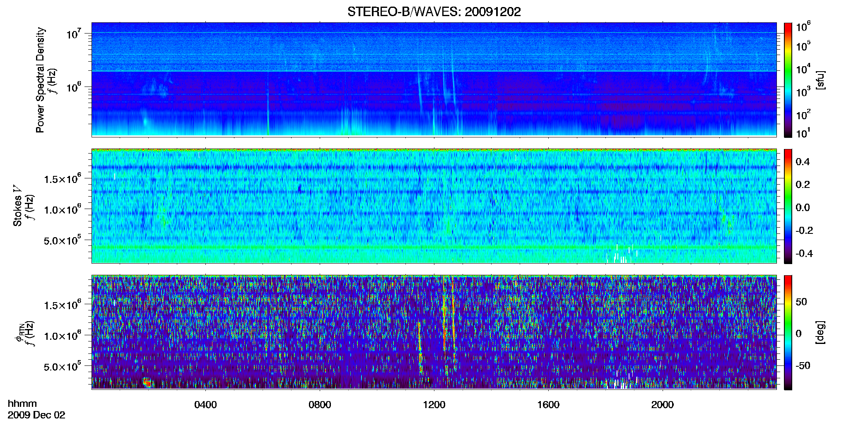Click inside the Stokes V spectrogram panel

click(x=434, y=206)
